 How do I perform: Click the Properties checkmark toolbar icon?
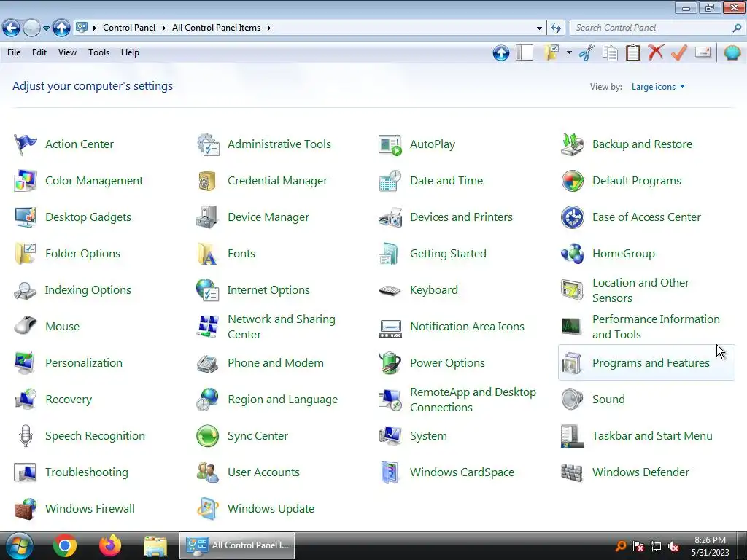[679, 52]
